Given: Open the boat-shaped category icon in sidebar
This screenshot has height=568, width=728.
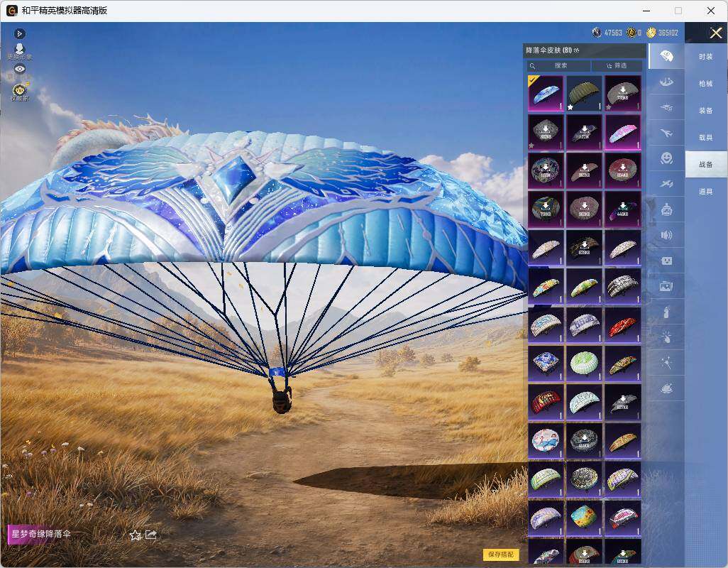Looking at the screenshot, I should pyautogui.click(x=666, y=82).
